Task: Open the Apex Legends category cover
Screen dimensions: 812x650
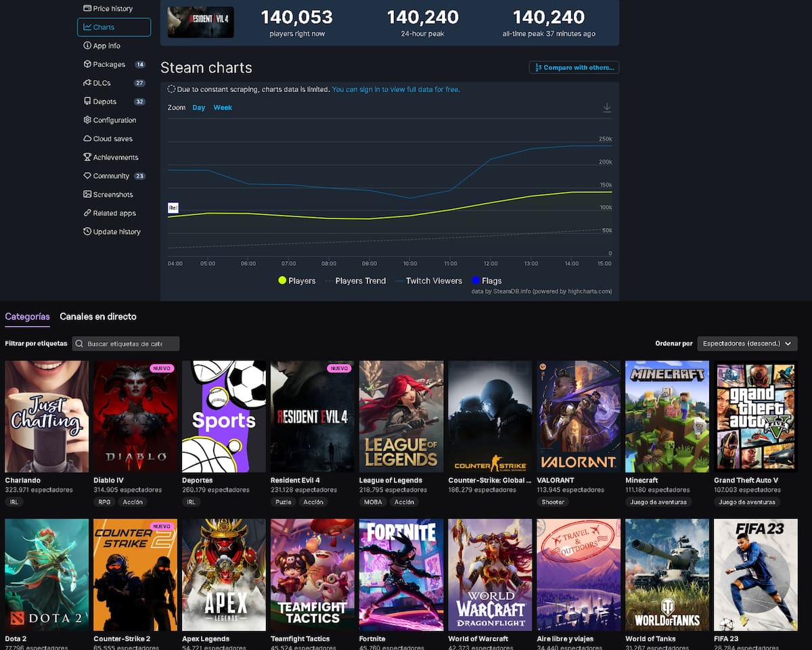Action: point(224,575)
